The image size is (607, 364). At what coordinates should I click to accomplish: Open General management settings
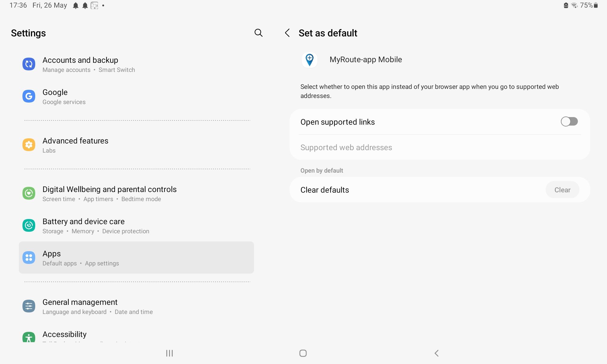pos(136,307)
